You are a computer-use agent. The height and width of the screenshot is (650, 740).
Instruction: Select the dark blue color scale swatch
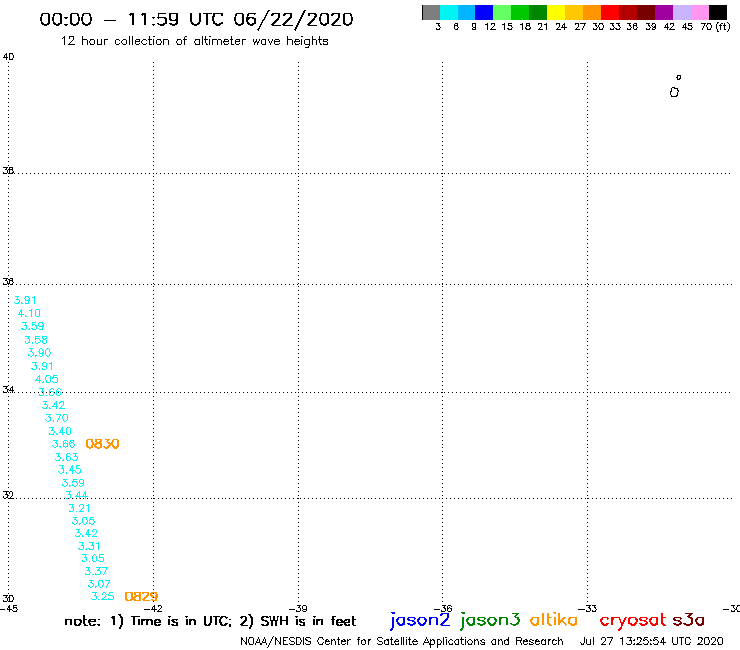click(x=484, y=12)
